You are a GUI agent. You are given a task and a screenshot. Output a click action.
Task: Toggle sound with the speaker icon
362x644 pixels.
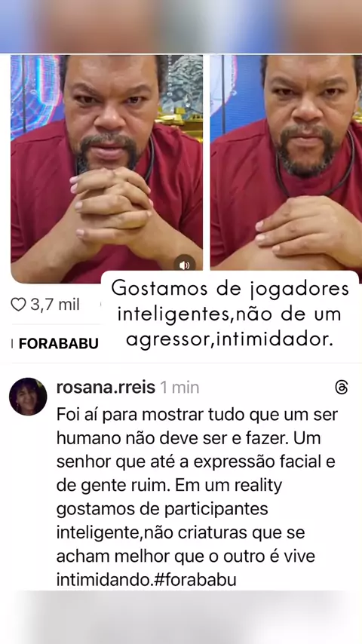(x=185, y=265)
